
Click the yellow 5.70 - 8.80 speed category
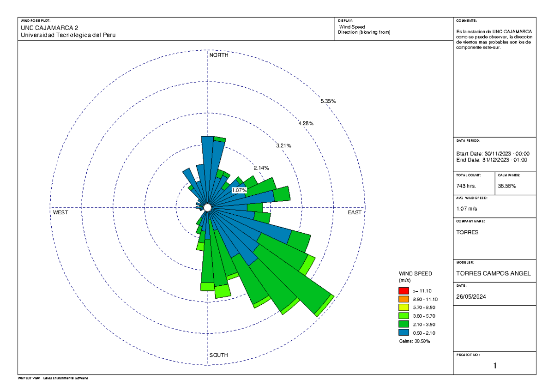click(403, 308)
